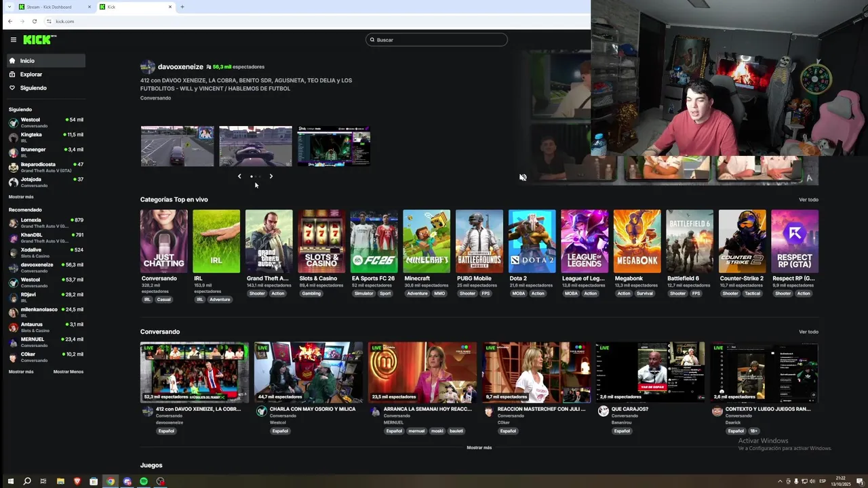Open Jotajoda's channel in sidebar
This screenshot has width=868, height=488.
pos(46,182)
